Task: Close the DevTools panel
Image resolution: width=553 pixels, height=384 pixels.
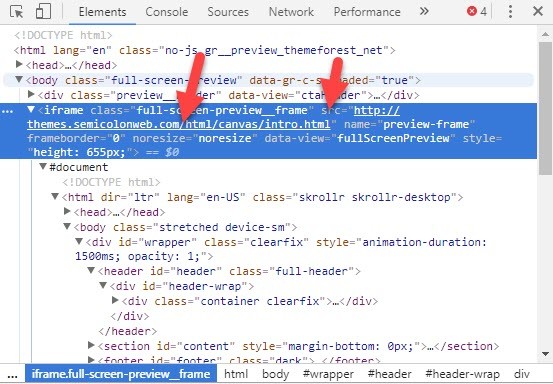Action: click(x=538, y=11)
